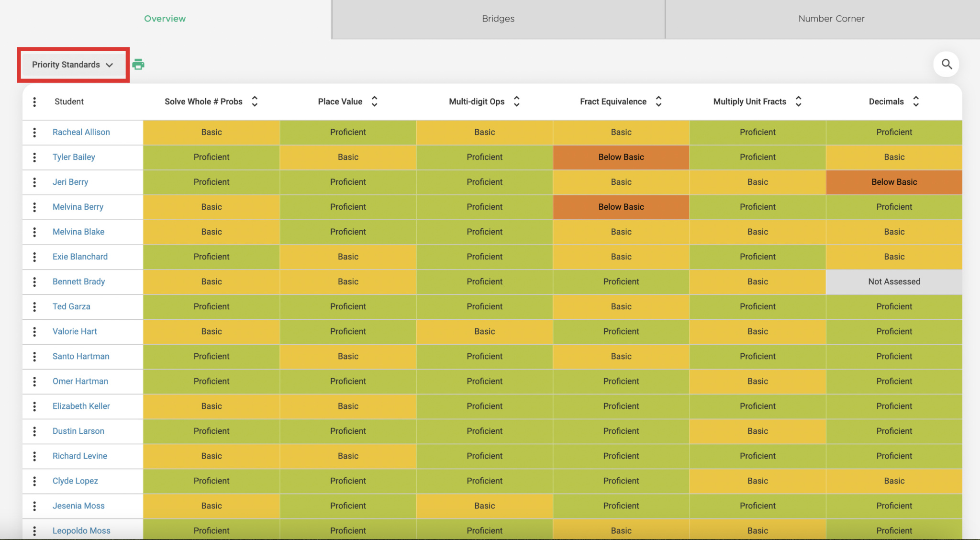Open row menu for Exie Blanchard
Screen dimensions: 980x540
[34, 257]
